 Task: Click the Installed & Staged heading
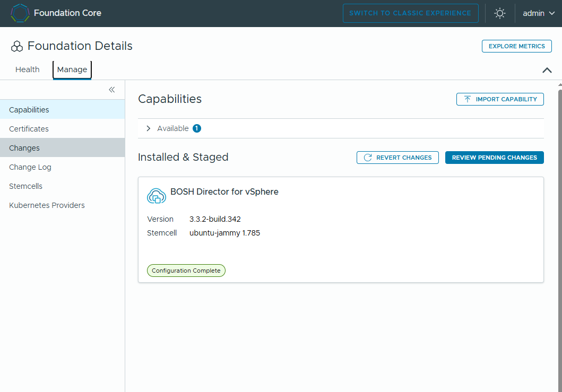[x=183, y=157]
